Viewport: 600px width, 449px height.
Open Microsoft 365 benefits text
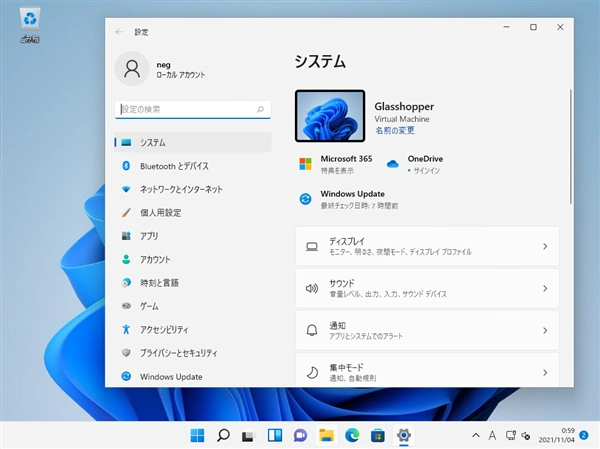[337, 171]
